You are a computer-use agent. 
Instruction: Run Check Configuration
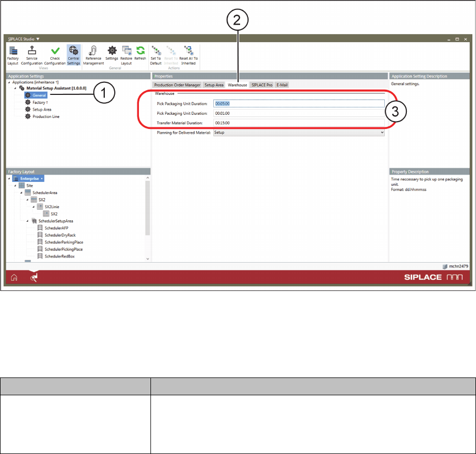tap(55, 56)
